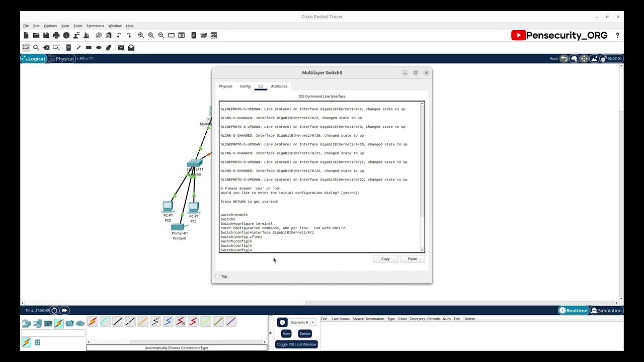
Task: Click Fast Forward Time button
Action: tap(64, 310)
